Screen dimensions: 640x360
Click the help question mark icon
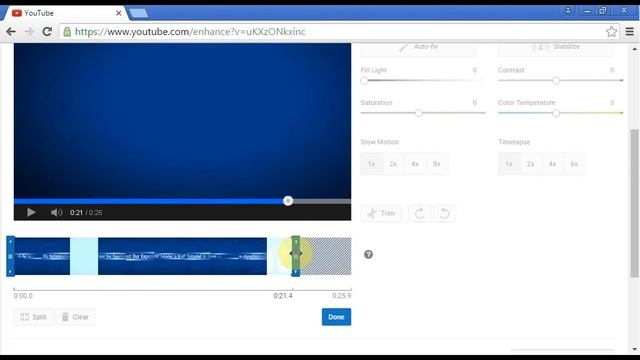[368, 254]
